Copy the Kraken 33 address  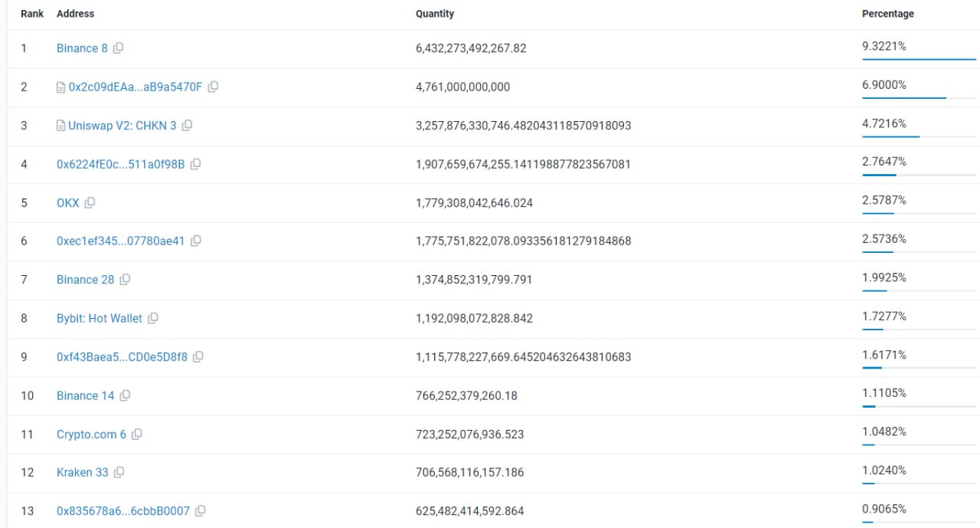click(119, 473)
